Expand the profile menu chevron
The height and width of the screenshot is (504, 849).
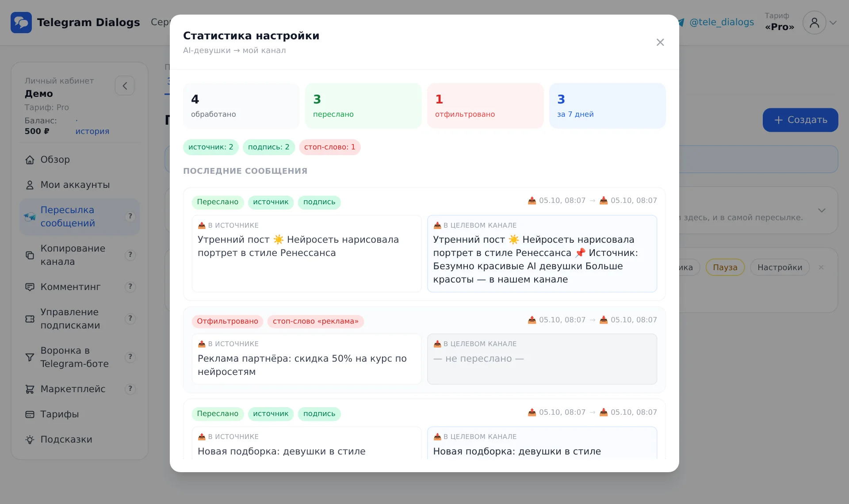(x=833, y=23)
